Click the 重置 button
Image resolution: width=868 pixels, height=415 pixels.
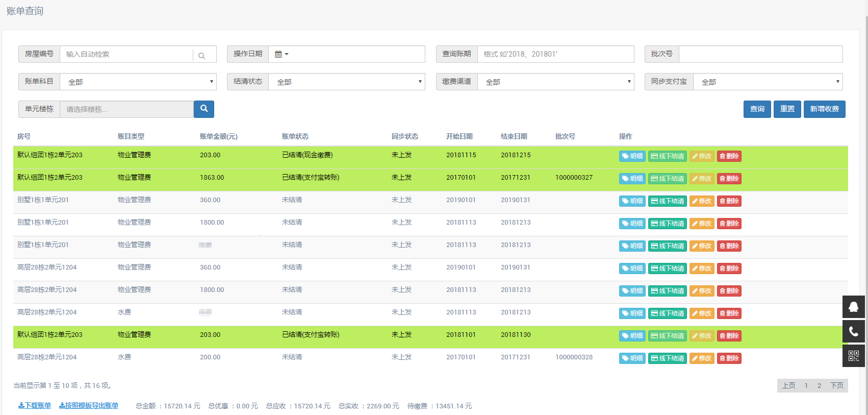coord(787,109)
